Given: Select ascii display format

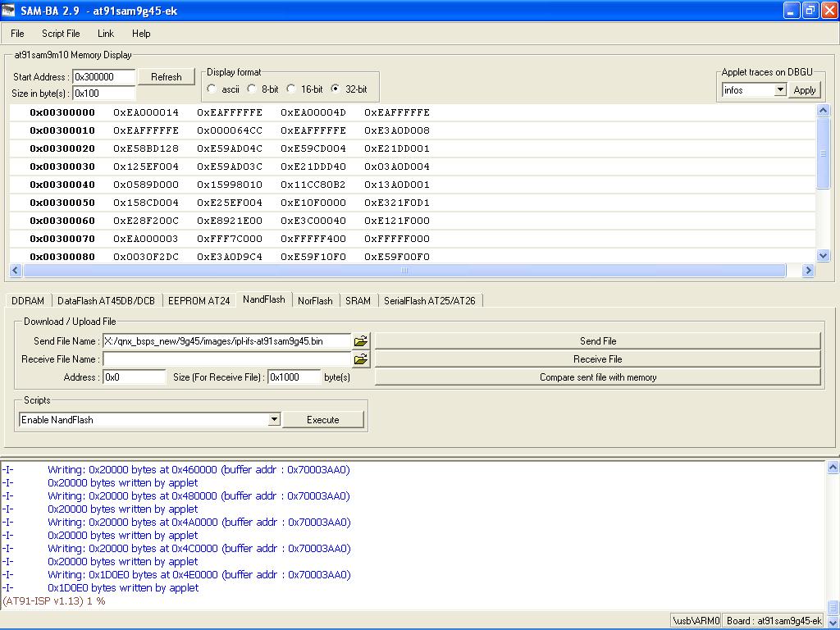Looking at the screenshot, I should pyautogui.click(x=212, y=89).
